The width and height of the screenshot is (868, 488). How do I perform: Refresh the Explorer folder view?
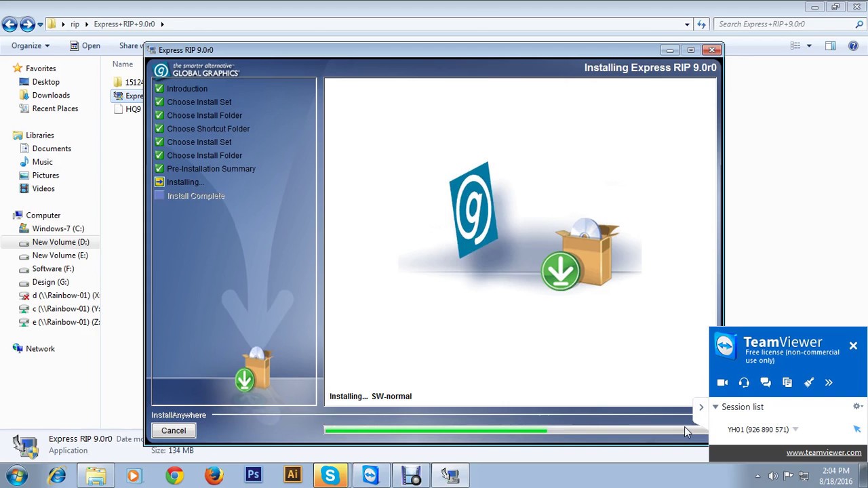tap(702, 24)
